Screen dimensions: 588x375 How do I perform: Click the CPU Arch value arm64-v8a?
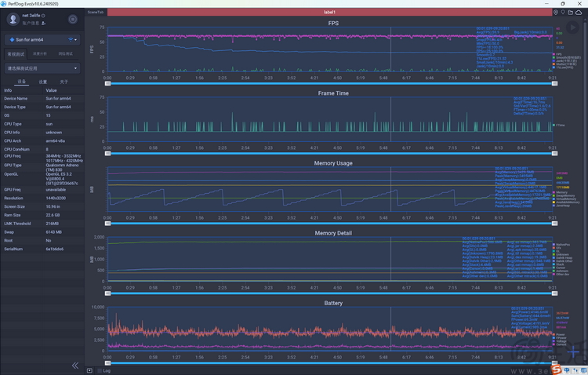(55, 140)
